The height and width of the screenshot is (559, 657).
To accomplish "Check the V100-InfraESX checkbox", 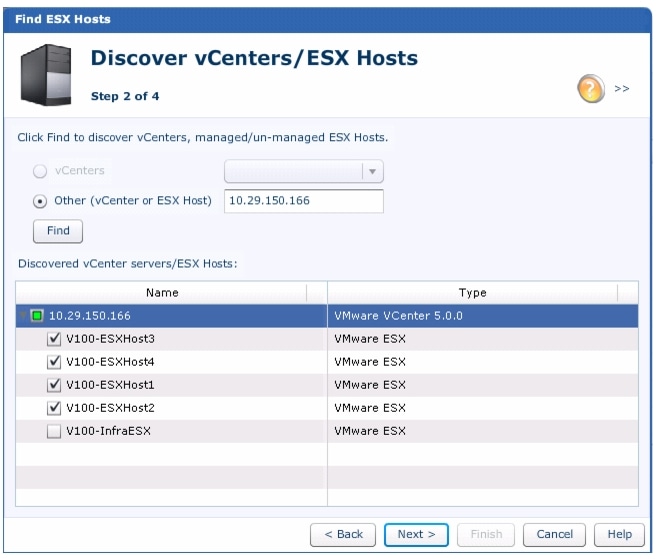I will [54, 431].
